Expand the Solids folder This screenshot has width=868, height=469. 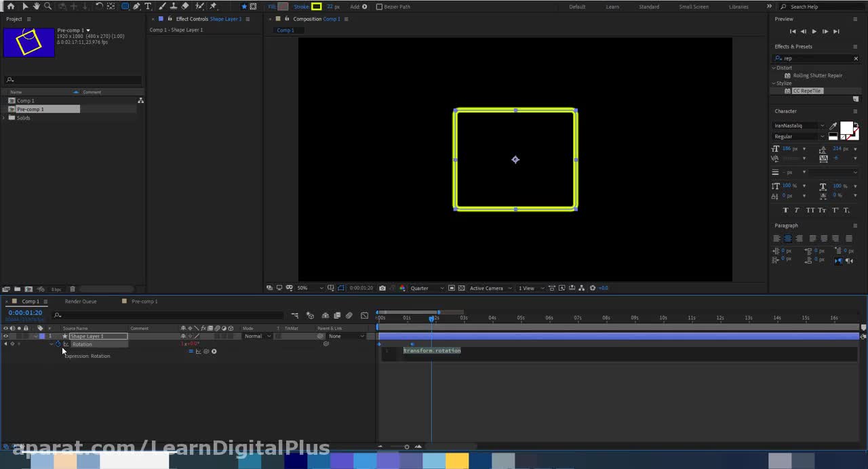tap(5, 118)
